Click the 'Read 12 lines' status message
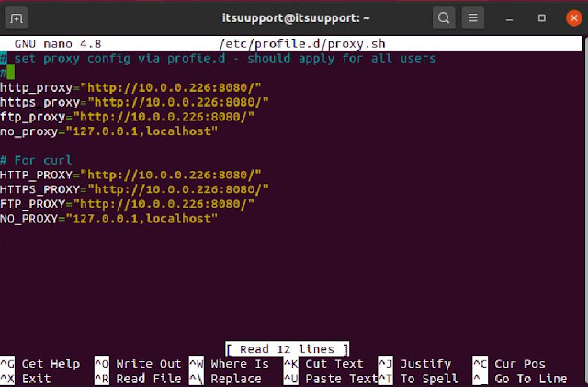 point(287,349)
